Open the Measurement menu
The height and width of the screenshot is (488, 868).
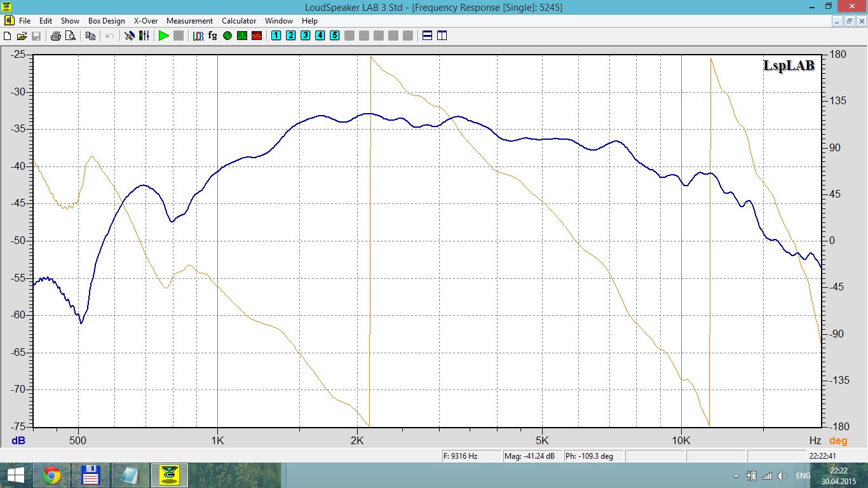189,21
